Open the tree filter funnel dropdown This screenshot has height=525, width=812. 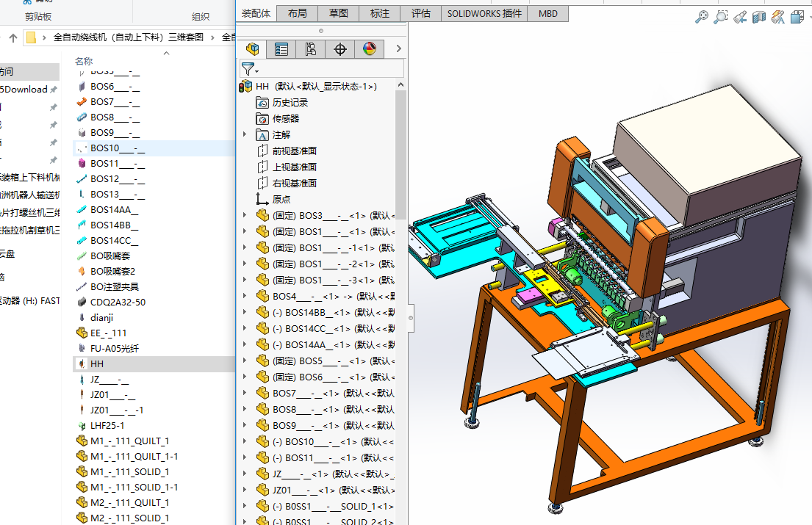[x=250, y=69]
